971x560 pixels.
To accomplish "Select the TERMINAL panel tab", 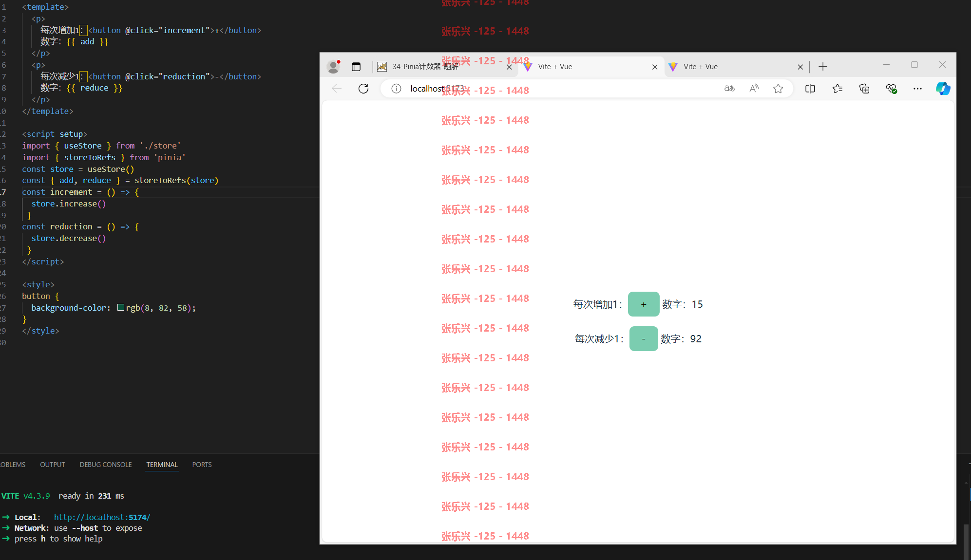I will 162,465.
